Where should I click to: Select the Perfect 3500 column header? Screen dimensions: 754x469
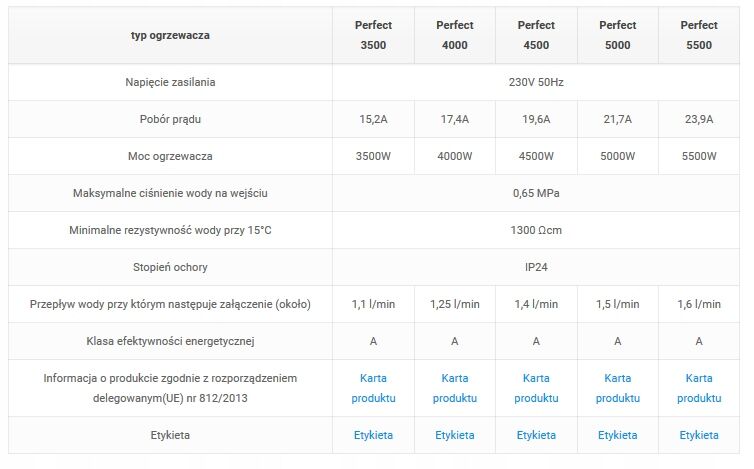click(373, 35)
